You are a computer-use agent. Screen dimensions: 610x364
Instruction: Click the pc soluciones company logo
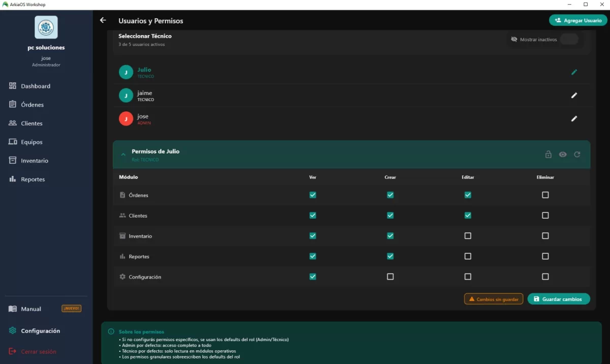click(46, 27)
